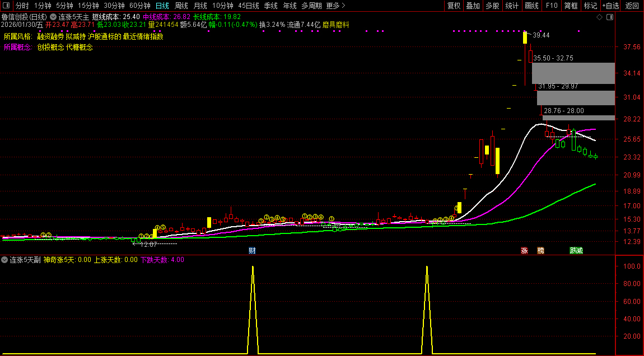644x356 pixels.
Task: Click the 28.76 - 28.00 gap zone label
Action: pyautogui.click(x=563, y=111)
